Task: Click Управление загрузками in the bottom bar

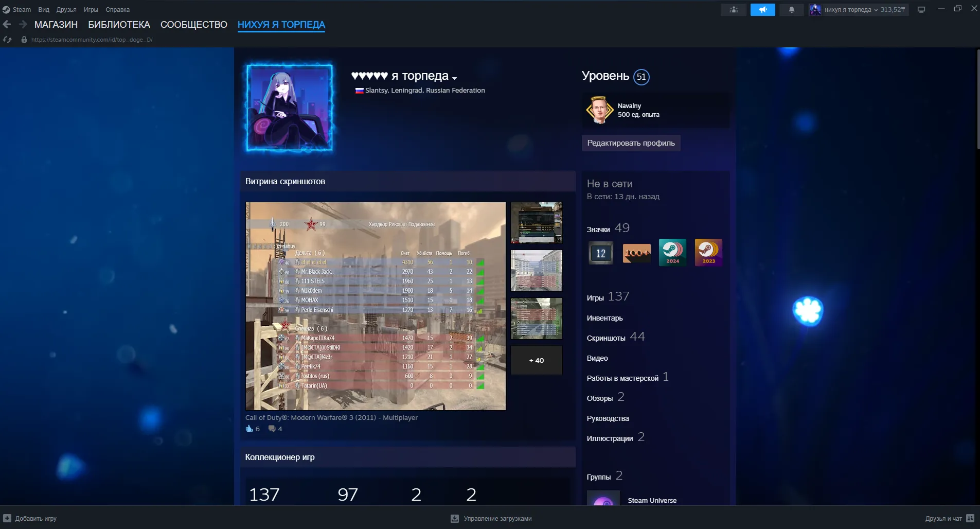Action: pyautogui.click(x=497, y=519)
